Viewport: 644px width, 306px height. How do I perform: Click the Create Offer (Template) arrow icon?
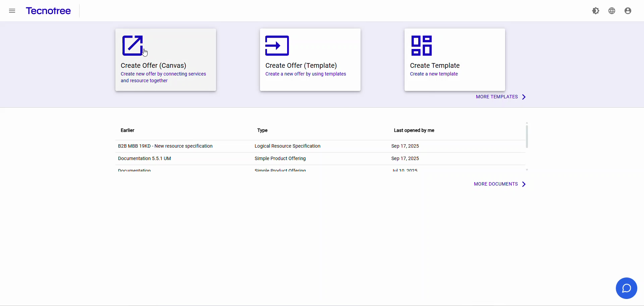coord(277,46)
